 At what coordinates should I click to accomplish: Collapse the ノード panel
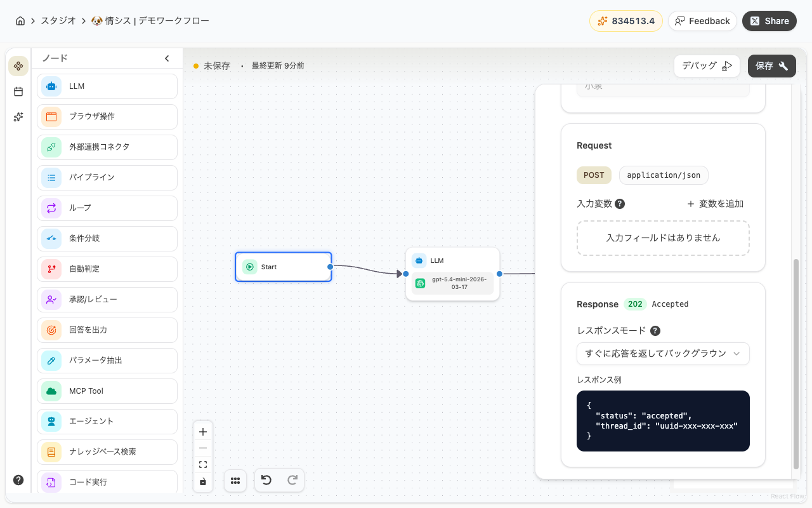167,58
